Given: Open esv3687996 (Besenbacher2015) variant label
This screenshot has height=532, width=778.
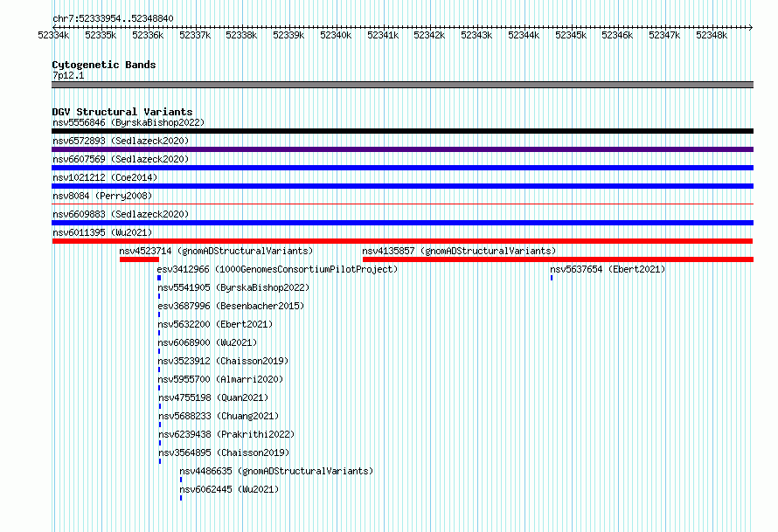Looking at the screenshot, I should (231, 306).
